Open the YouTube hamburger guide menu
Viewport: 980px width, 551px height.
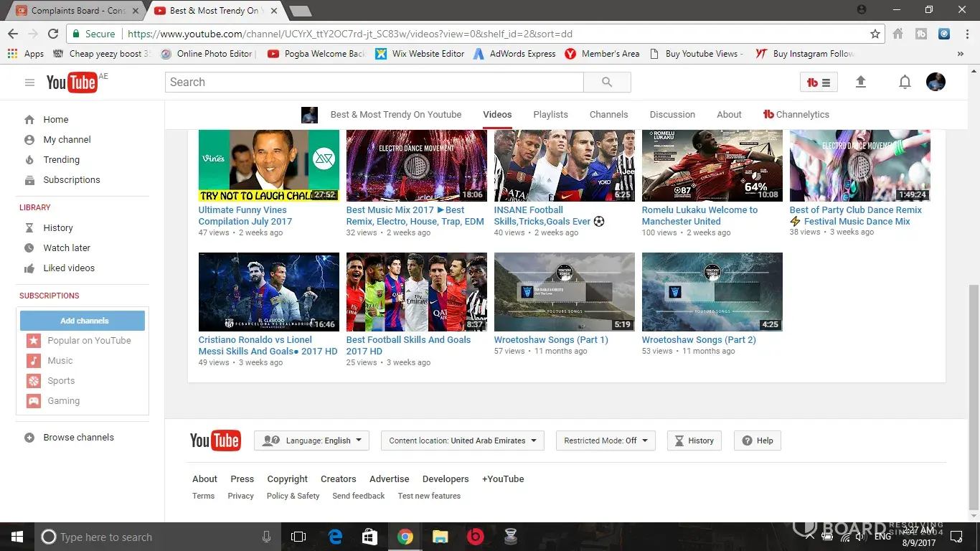(x=29, y=83)
